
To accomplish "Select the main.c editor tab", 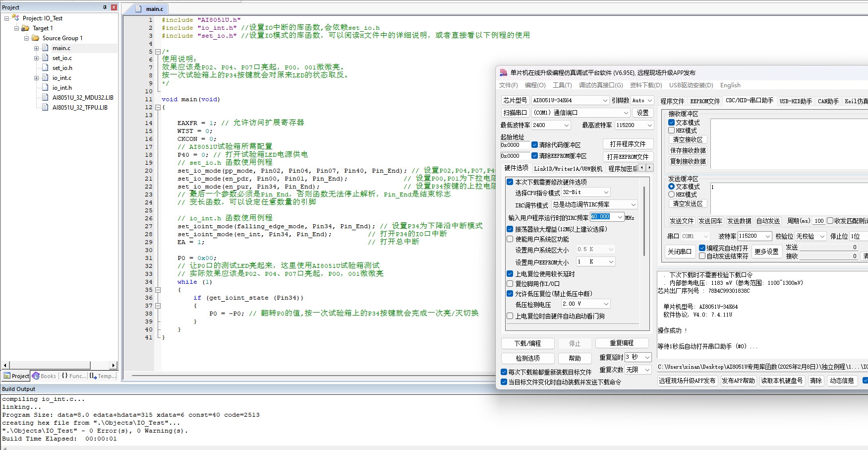I will (151, 9).
